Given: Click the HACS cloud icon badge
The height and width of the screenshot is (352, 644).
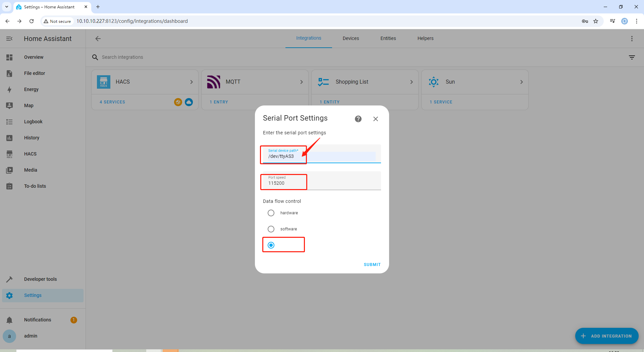Looking at the screenshot, I should [189, 102].
